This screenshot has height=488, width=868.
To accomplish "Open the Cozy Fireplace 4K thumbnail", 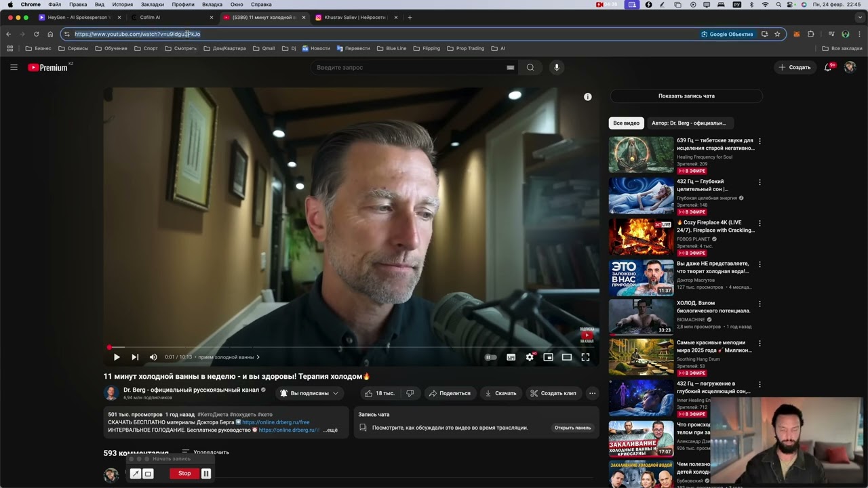I will click(x=641, y=237).
